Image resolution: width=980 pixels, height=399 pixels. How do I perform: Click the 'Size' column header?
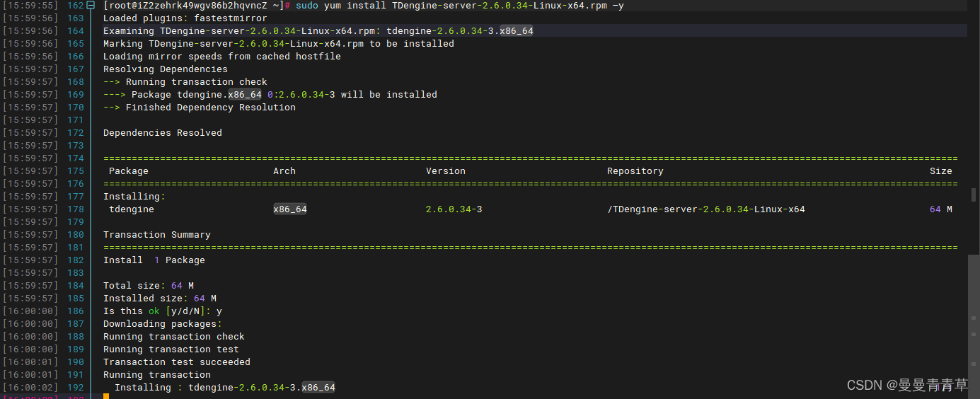pos(941,171)
